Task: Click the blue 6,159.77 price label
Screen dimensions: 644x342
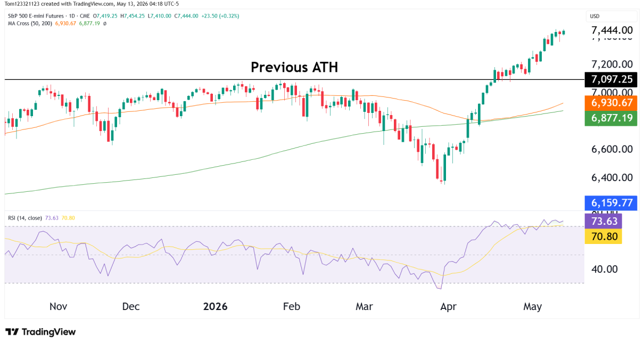Action: click(612, 202)
